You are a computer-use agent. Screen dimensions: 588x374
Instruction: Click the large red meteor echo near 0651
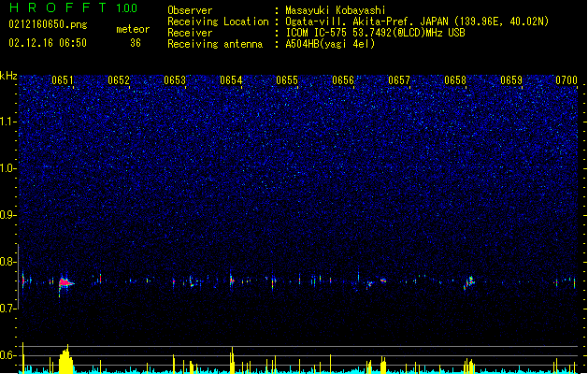coord(65,283)
